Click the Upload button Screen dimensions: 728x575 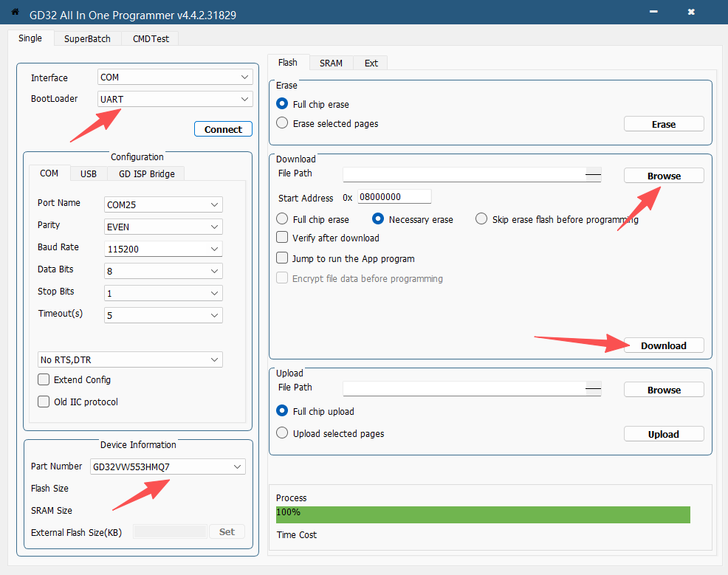(x=664, y=434)
